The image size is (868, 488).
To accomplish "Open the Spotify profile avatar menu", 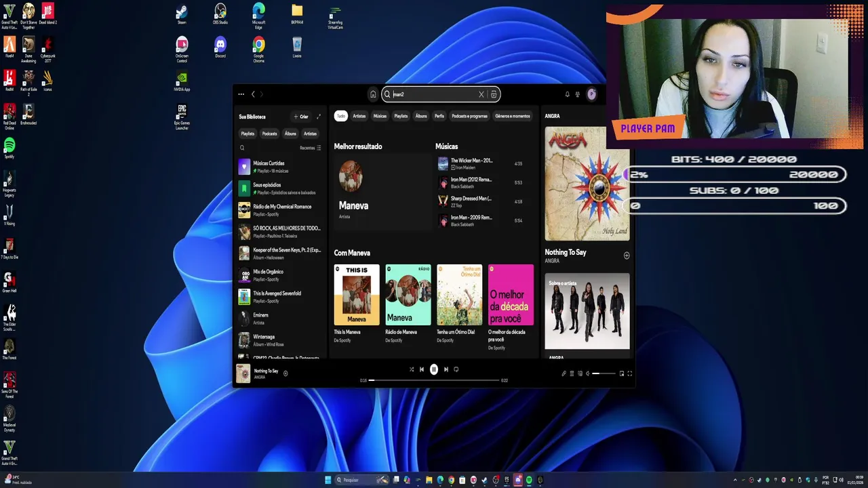I will (x=591, y=94).
